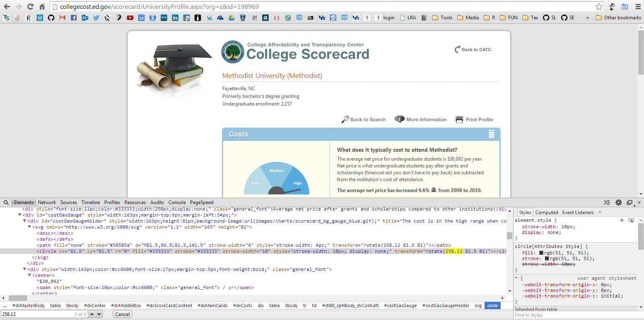644x320 pixels.
Task: Click the Methodist University (Methodist) heading
Action: (272, 76)
